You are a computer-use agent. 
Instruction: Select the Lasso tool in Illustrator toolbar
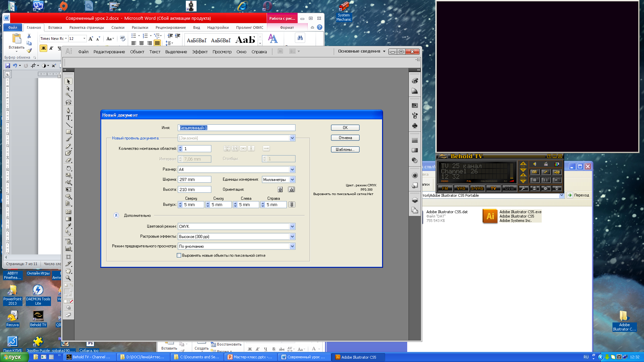click(x=68, y=103)
